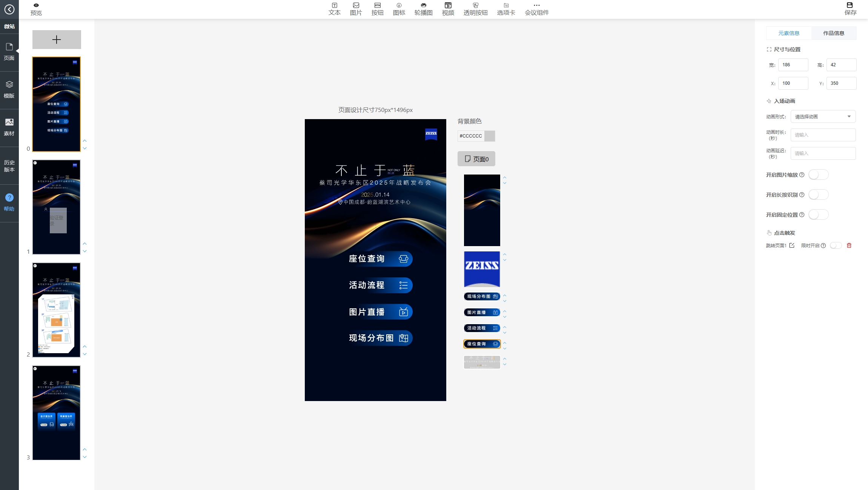Switch to the 作品信息 tab

click(834, 33)
